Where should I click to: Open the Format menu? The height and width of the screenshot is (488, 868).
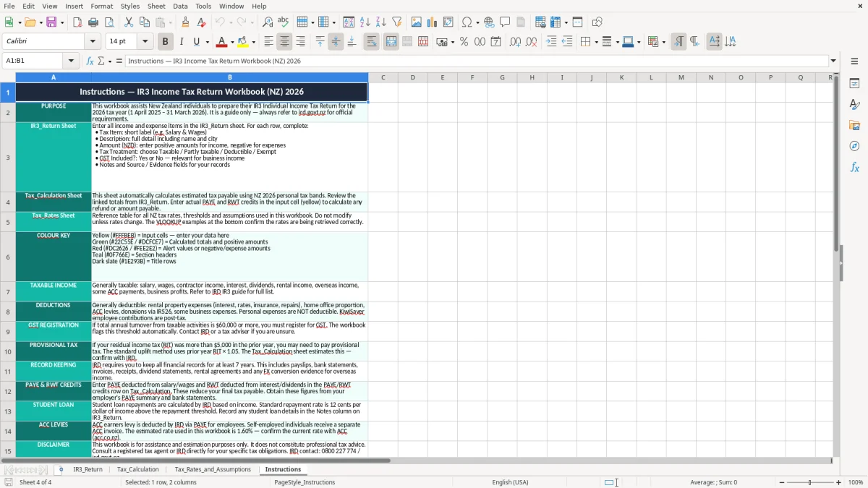(x=101, y=6)
